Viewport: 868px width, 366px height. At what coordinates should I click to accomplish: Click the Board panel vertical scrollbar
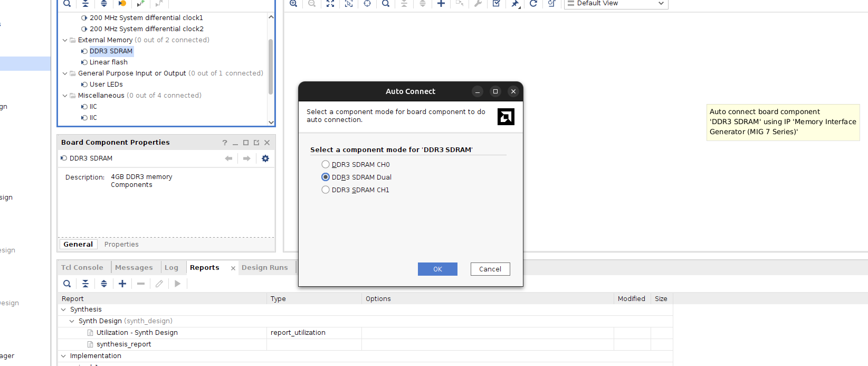pos(271,66)
